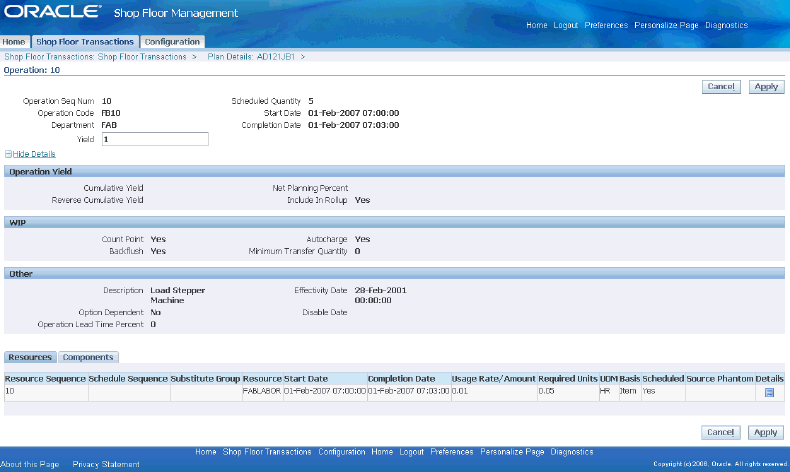
Task: Click footer Preferences link
Action: [x=452, y=452]
